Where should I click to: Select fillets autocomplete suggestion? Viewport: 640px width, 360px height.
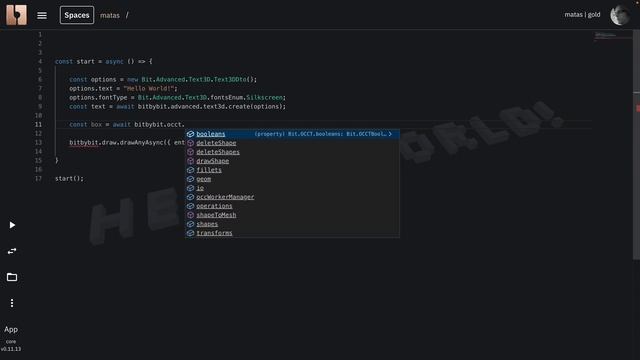coord(293,170)
